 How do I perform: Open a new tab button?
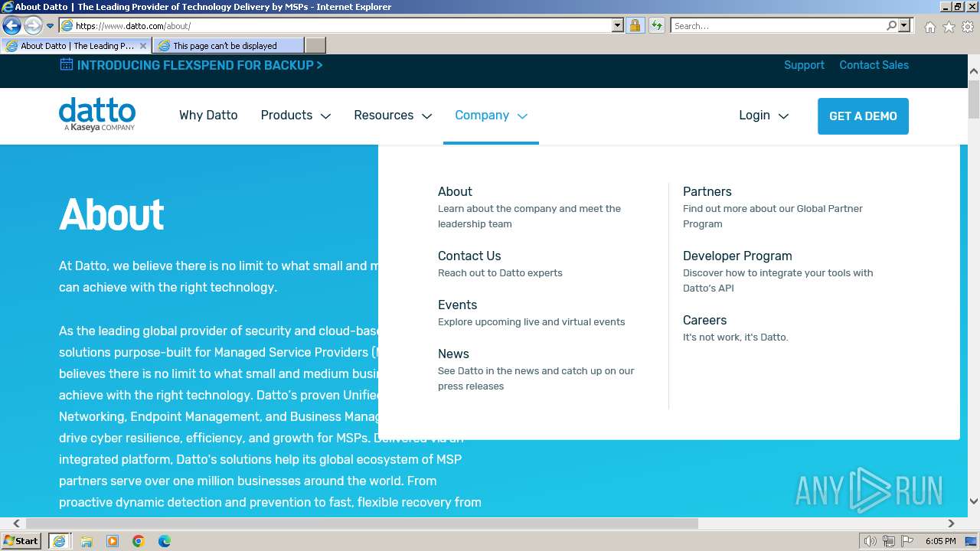coord(315,46)
